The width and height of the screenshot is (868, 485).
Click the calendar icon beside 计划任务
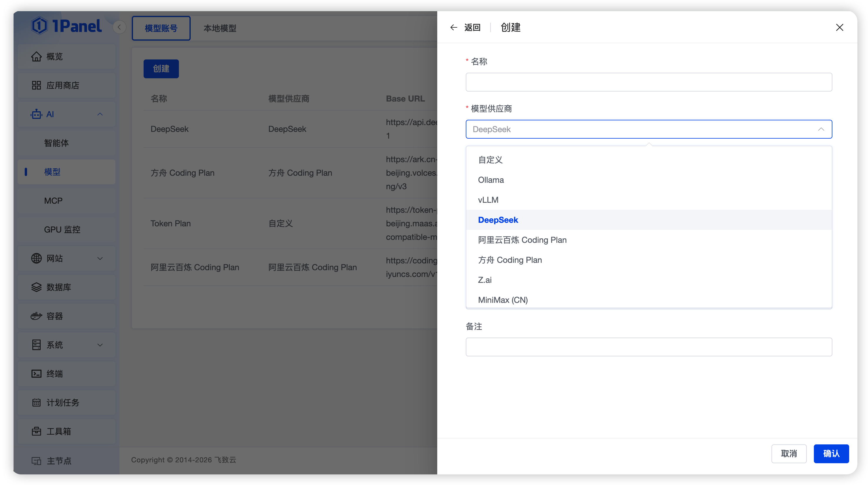coord(36,402)
